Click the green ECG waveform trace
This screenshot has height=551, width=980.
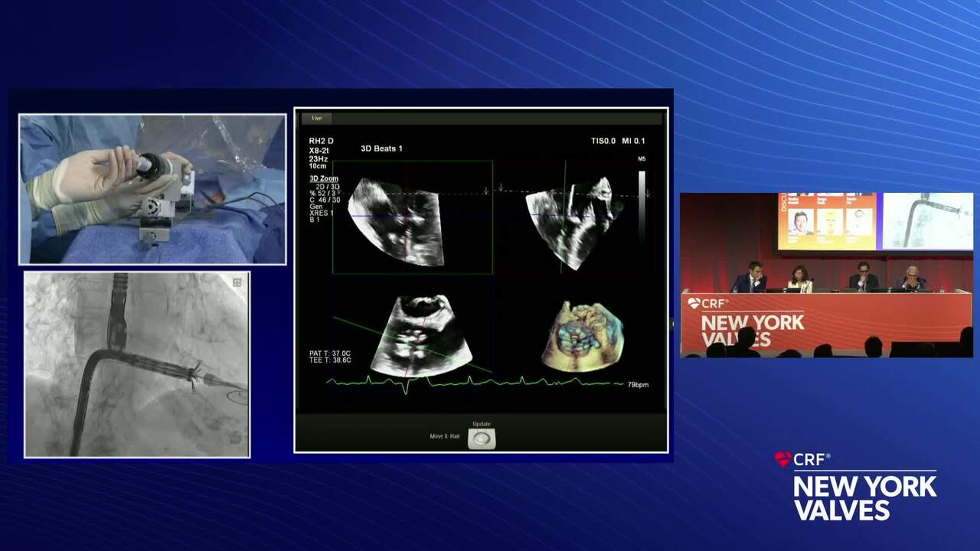(475, 382)
